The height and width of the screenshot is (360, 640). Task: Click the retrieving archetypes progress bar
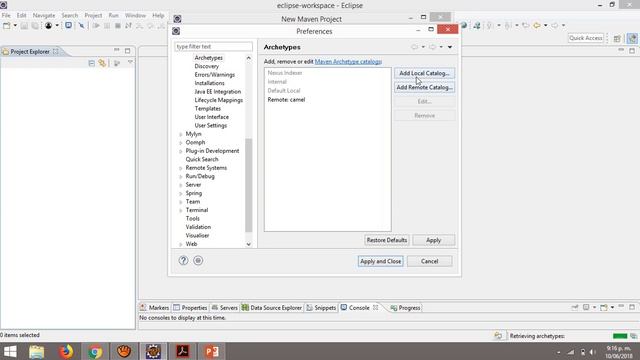pos(620,336)
